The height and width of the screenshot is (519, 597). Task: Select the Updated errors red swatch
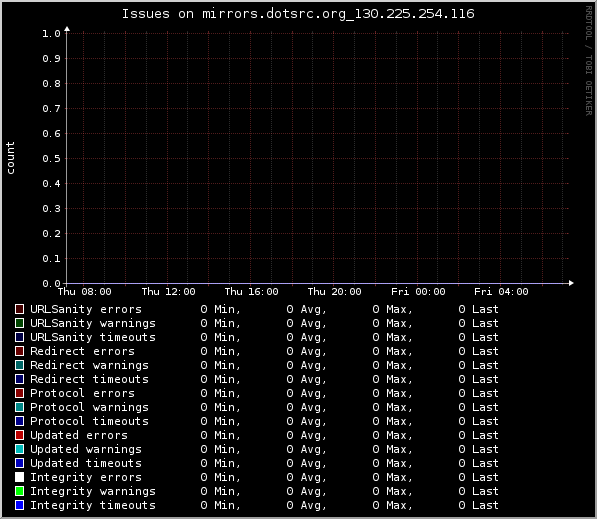click(x=19, y=435)
